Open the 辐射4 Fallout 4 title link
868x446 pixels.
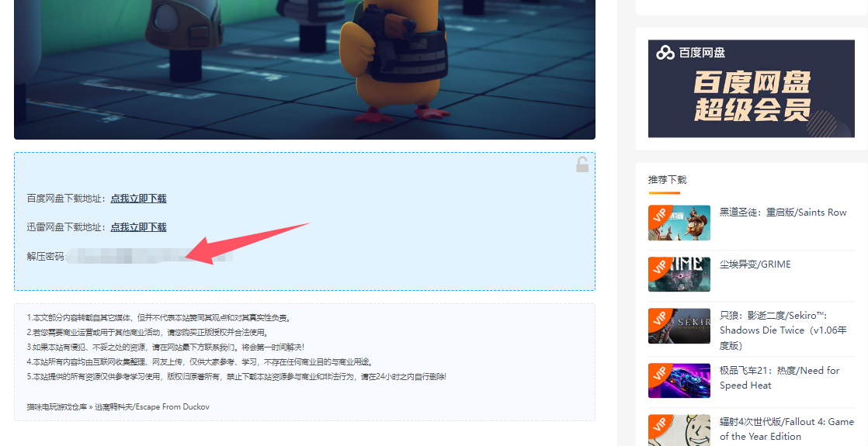[x=786, y=429]
